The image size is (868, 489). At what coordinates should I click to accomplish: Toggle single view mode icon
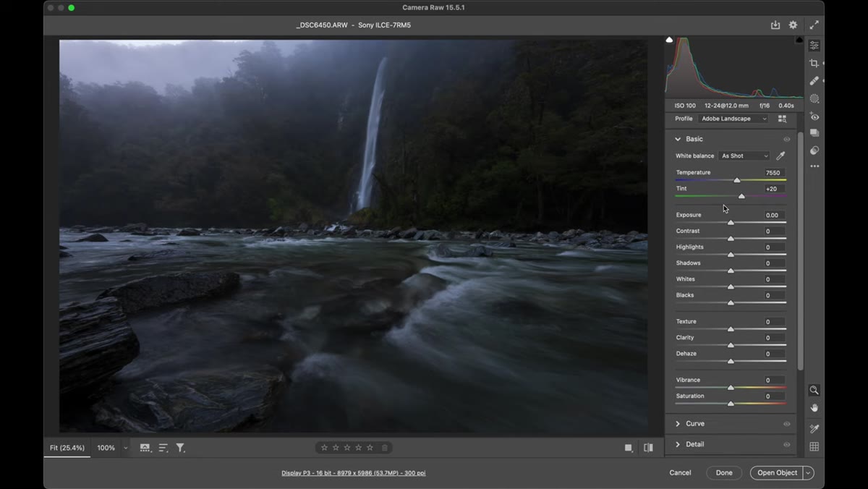coord(629,448)
